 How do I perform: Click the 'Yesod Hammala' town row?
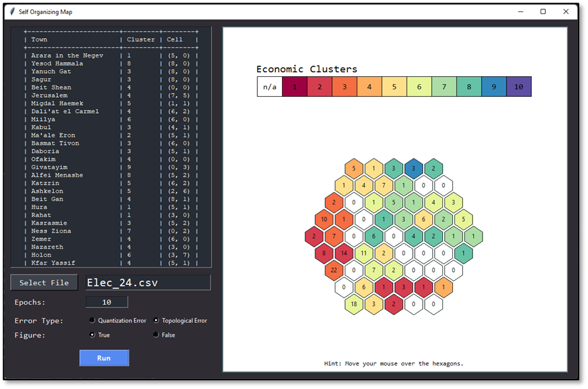(111, 63)
